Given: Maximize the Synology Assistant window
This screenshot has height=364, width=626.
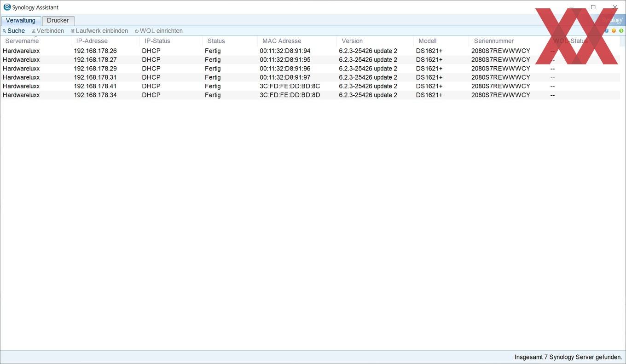Looking at the screenshot, I should (x=593, y=7).
